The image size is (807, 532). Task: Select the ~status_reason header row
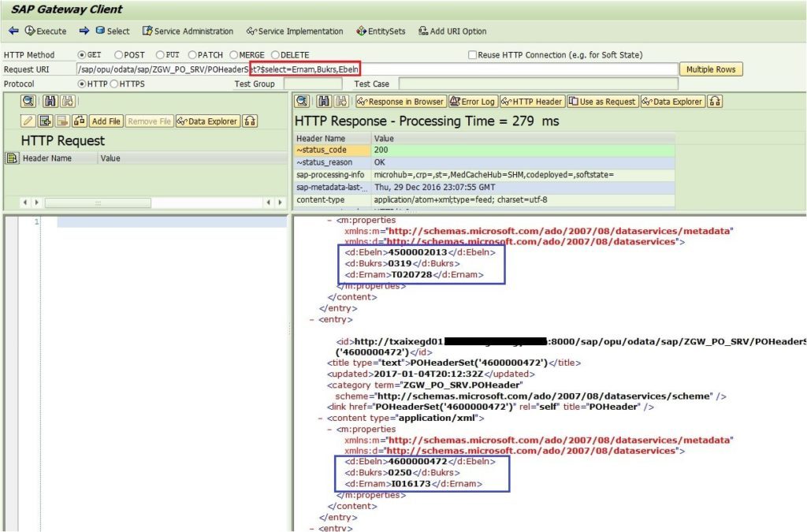485,162
